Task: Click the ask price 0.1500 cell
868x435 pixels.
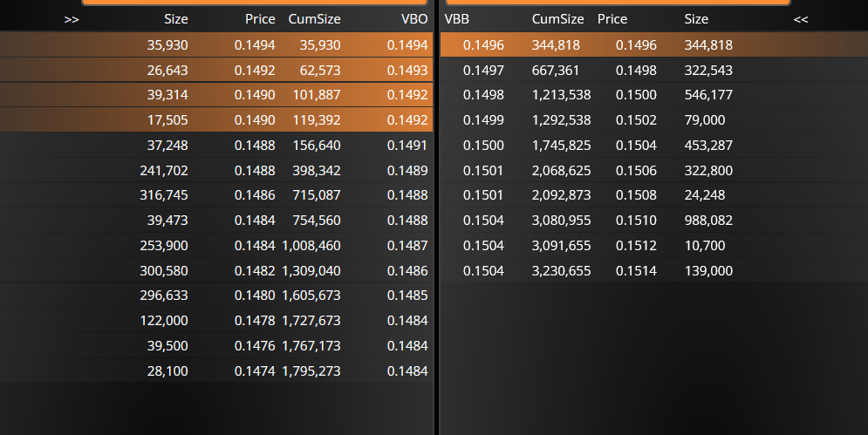Action: click(636, 95)
